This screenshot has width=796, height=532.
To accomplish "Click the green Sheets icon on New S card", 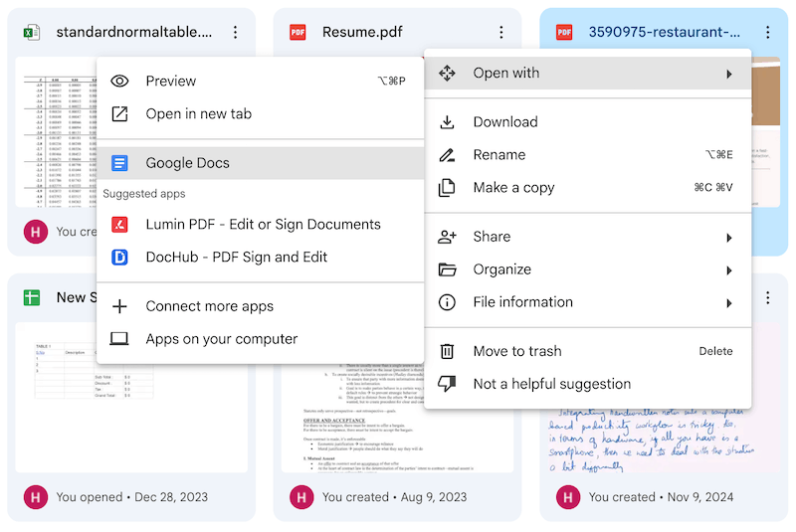I will [32, 297].
